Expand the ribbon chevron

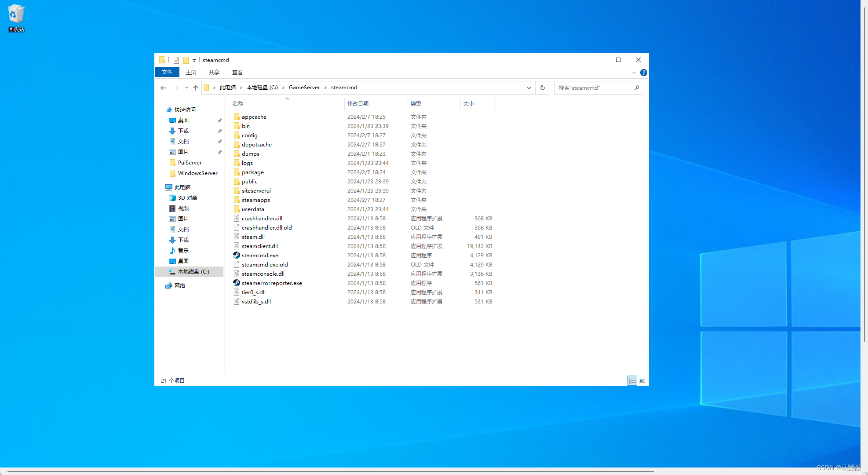coord(634,73)
